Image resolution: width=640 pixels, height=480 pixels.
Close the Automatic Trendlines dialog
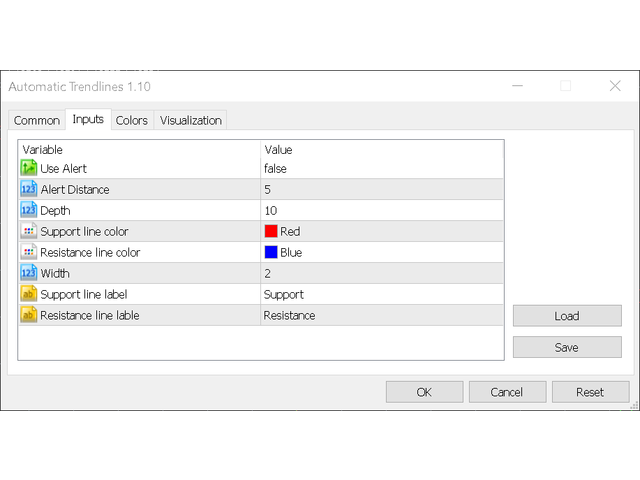(x=615, y=86)
